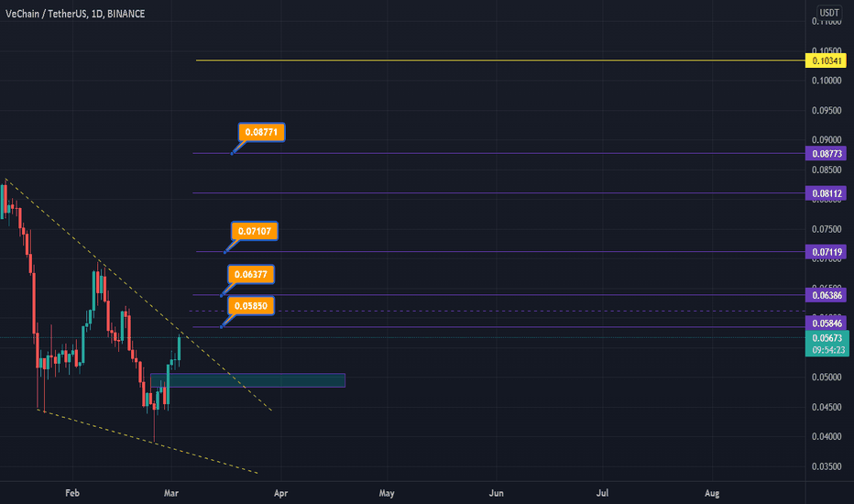854x504 pixels.
Task: Click the 0.04500 price axis tick
Action: [827, 407]
